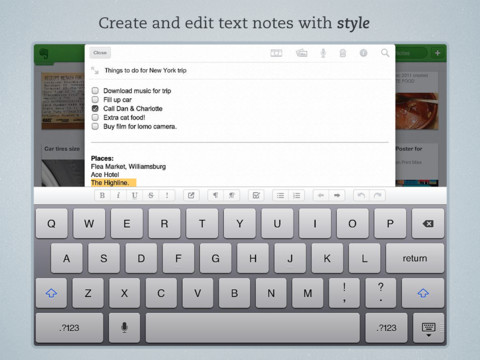Apply bold formatting with the B button

102,195
